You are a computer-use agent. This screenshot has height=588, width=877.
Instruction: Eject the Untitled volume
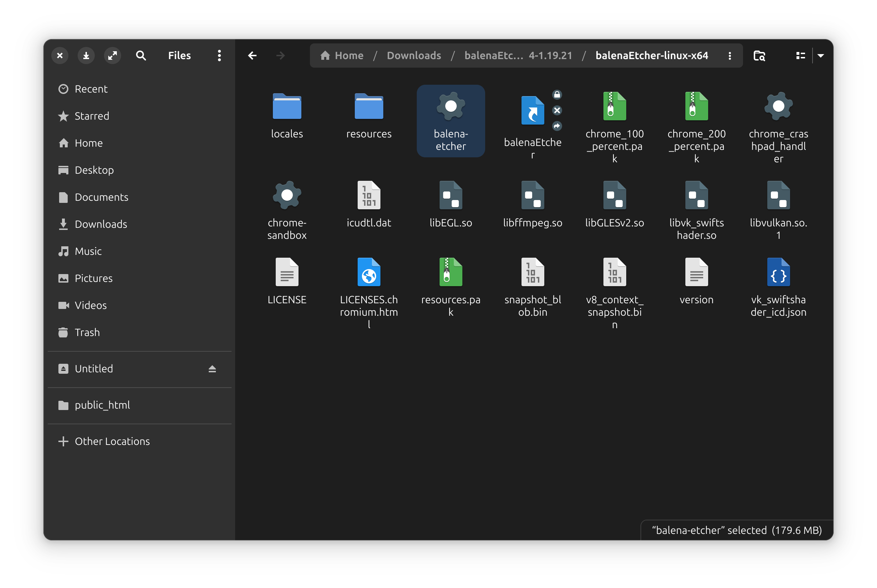212,369
